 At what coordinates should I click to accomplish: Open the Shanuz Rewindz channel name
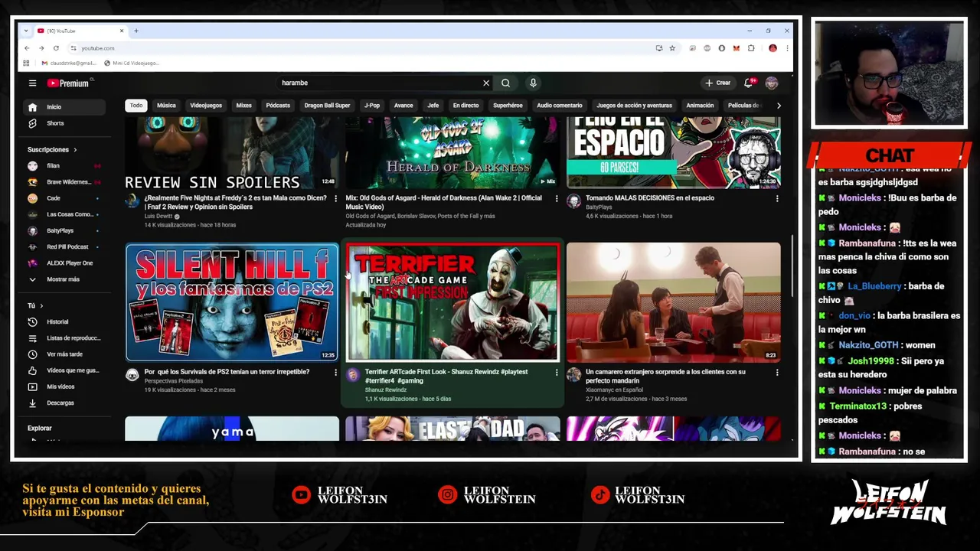click(386, 390)
